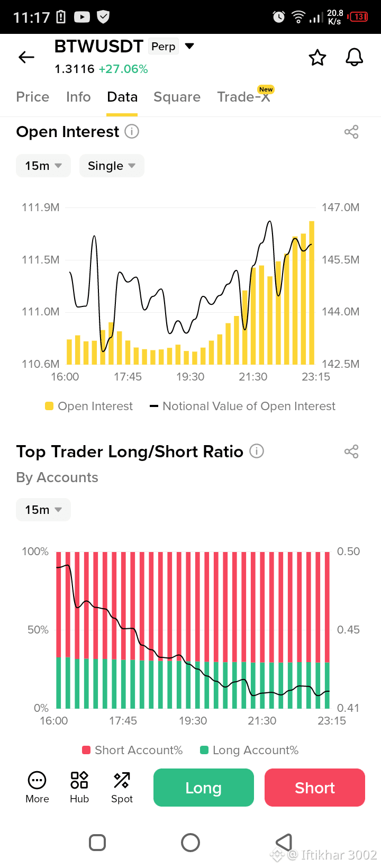Share the Top Trader Long/Short Ratio chart
This screenshot has height=868, width=381.
pos(351,451)
